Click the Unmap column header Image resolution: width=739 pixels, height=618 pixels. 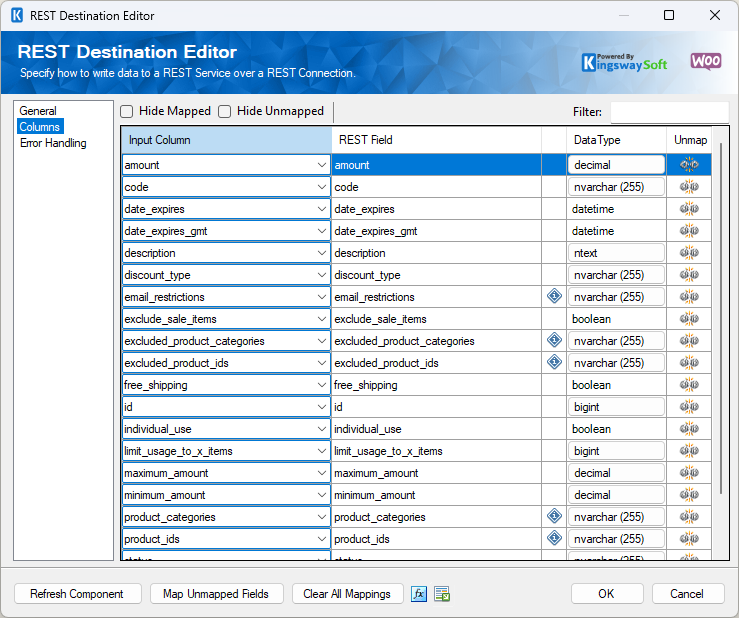(689, 140)
